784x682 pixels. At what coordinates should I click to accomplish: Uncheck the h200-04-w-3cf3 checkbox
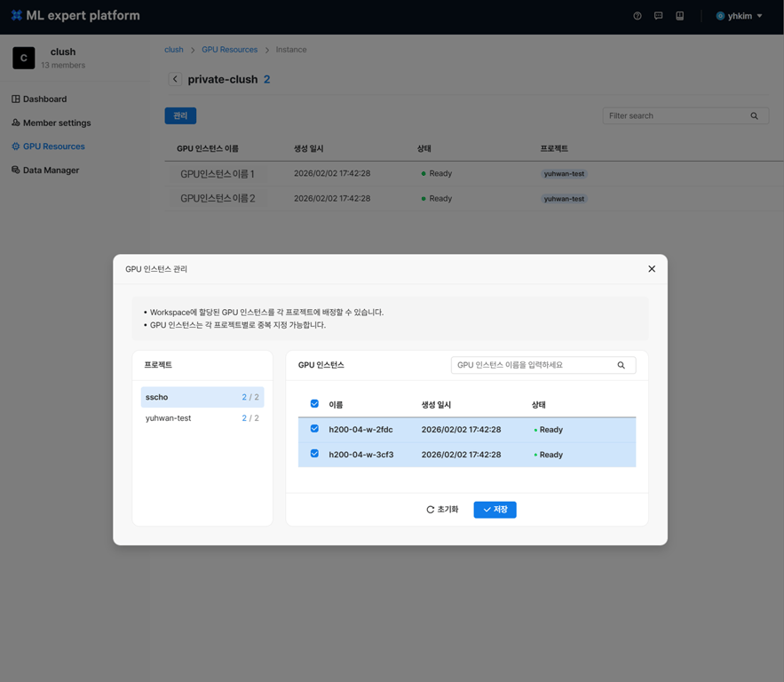click(x=314, y=454)
